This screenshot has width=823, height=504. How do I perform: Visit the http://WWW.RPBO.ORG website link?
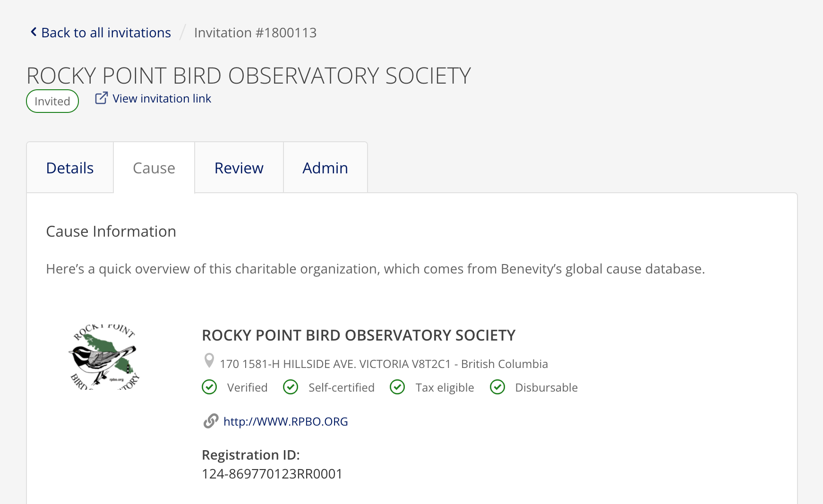coord(285,421)
